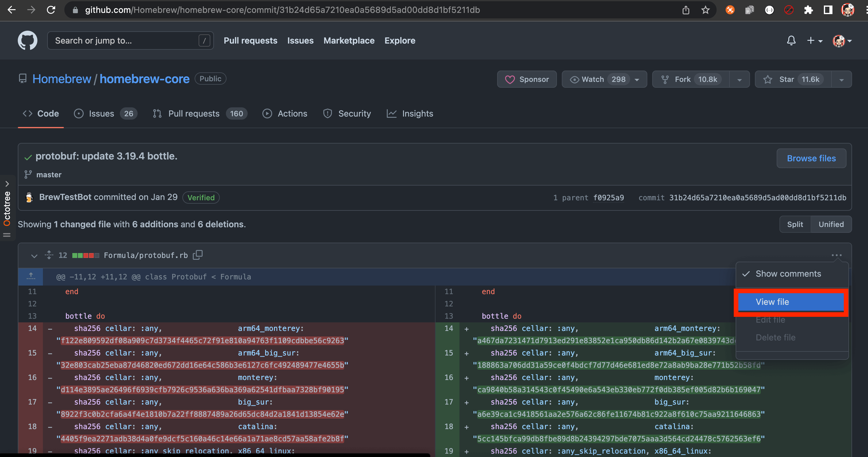Reload the page with refresh icon

[51, 10]
